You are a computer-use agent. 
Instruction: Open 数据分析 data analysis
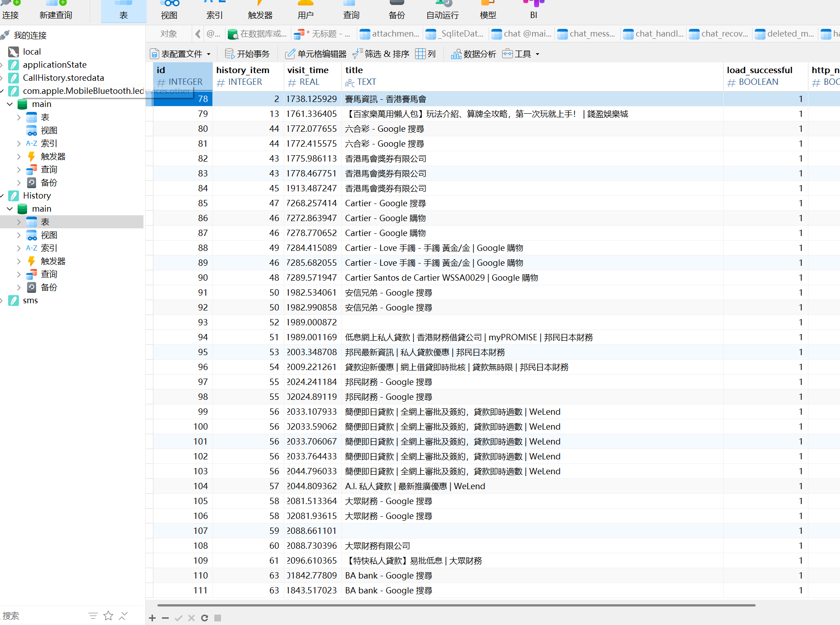click(474, 54)
